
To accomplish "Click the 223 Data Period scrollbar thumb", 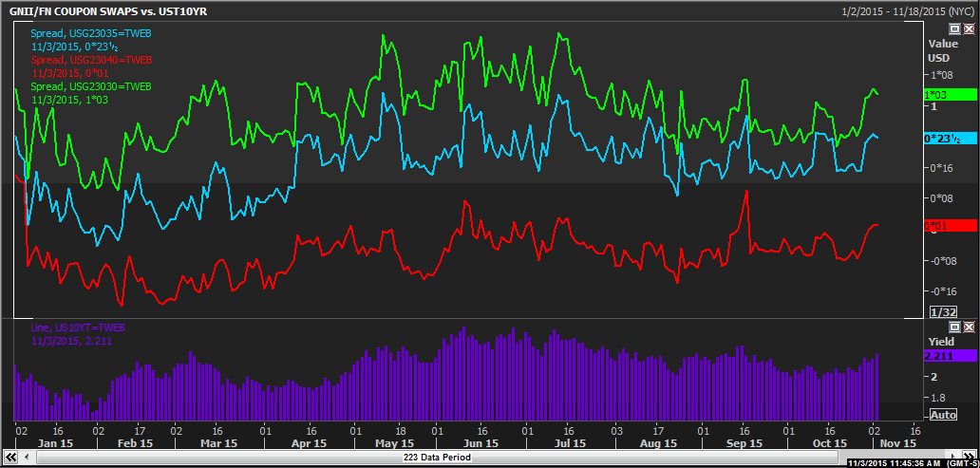I will tap(437, 458).
